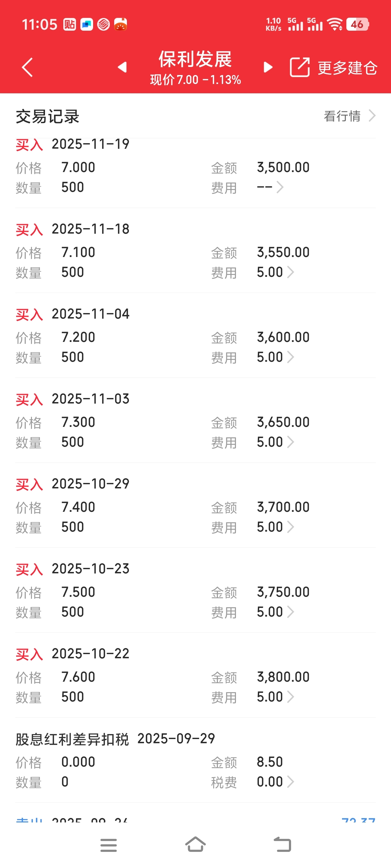Switch to next stock with right triangle
The height and width of the screenshot is (868, 391).
point(268,67)
